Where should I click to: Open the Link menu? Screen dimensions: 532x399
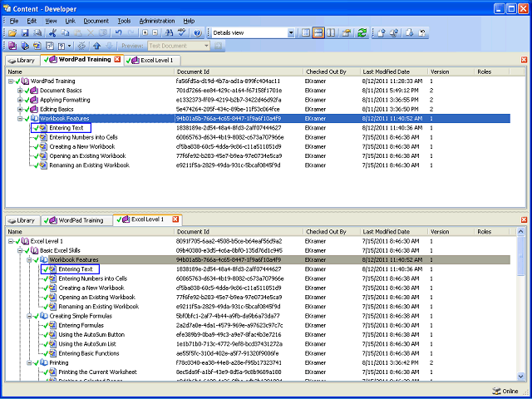click(x=70, y=21)
